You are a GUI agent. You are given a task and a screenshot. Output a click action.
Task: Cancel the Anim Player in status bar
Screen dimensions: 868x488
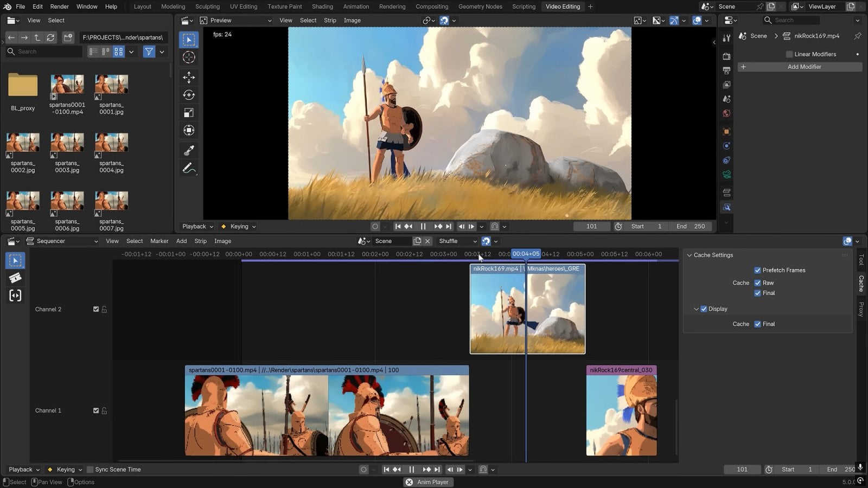click(x=409, y=482)
